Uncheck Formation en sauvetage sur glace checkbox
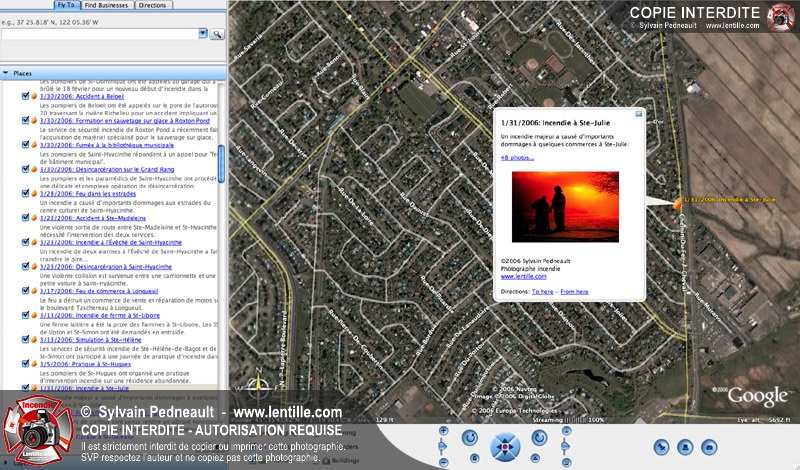 25,120
